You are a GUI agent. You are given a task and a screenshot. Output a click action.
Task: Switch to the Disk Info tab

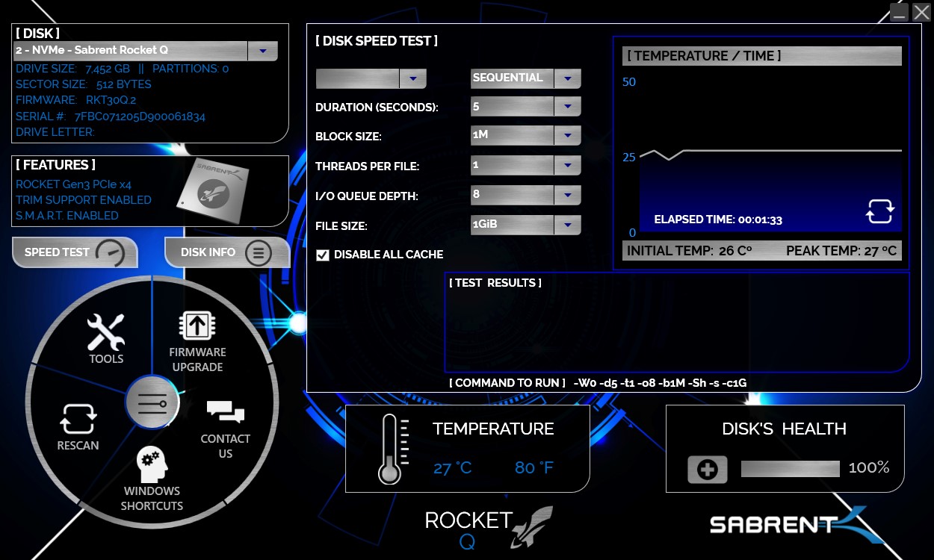point(227,252)
